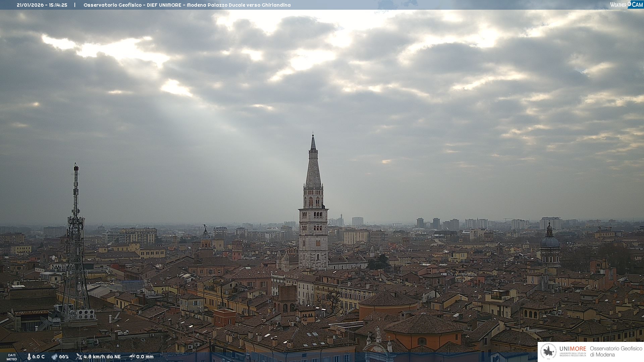Screen dimensions: 644x362
Task: Click the UNIMORE university name text
Action: tap(573, 349)
